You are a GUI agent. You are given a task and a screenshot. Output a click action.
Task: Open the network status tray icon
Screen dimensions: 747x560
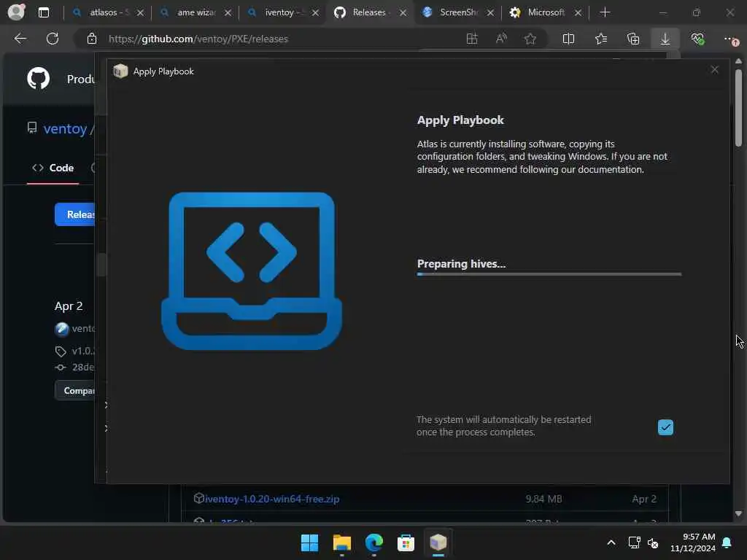634,542
